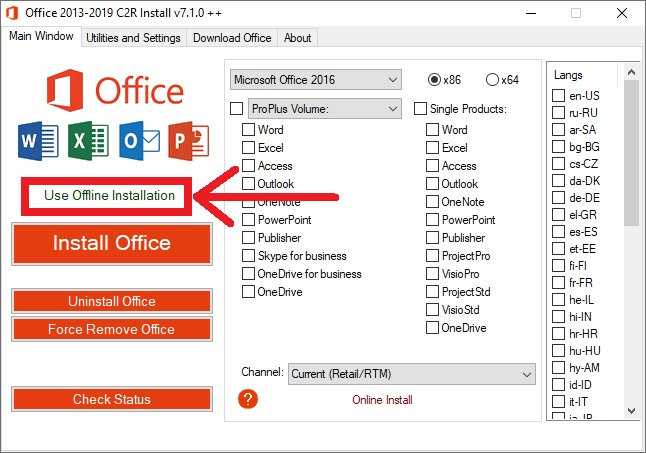
Task: Click the Excel application icon
Action: 88,141
